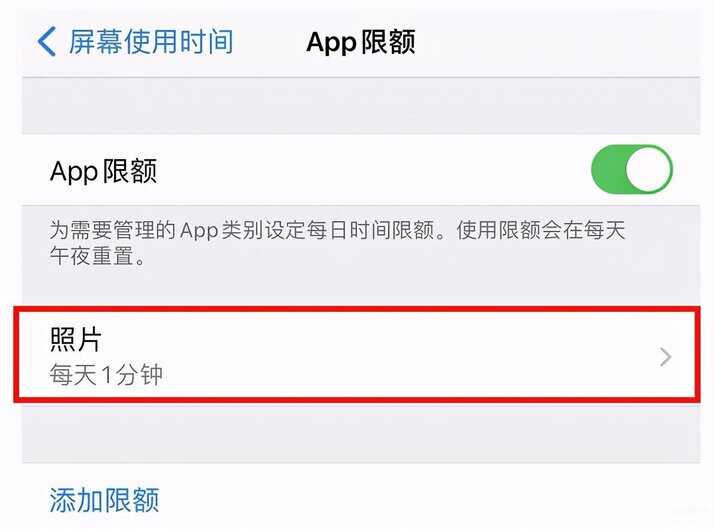Expand the 照片 limit row details

[x=357, y=355]
